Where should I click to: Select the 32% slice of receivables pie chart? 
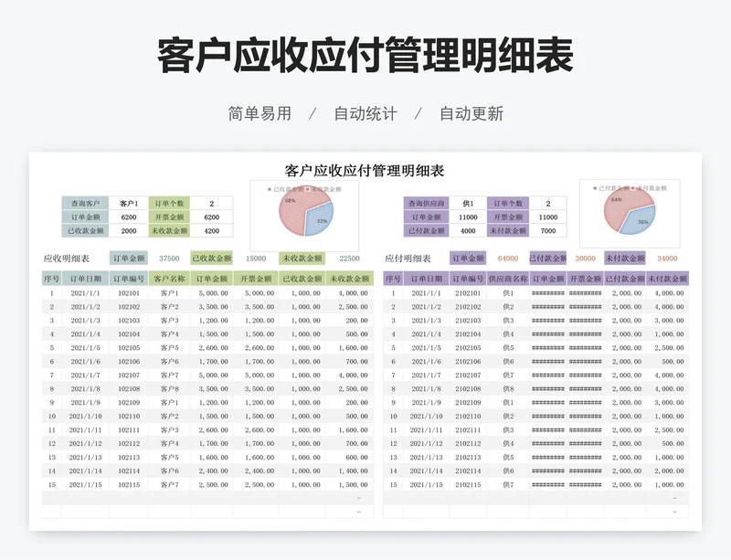click(321, 219)
